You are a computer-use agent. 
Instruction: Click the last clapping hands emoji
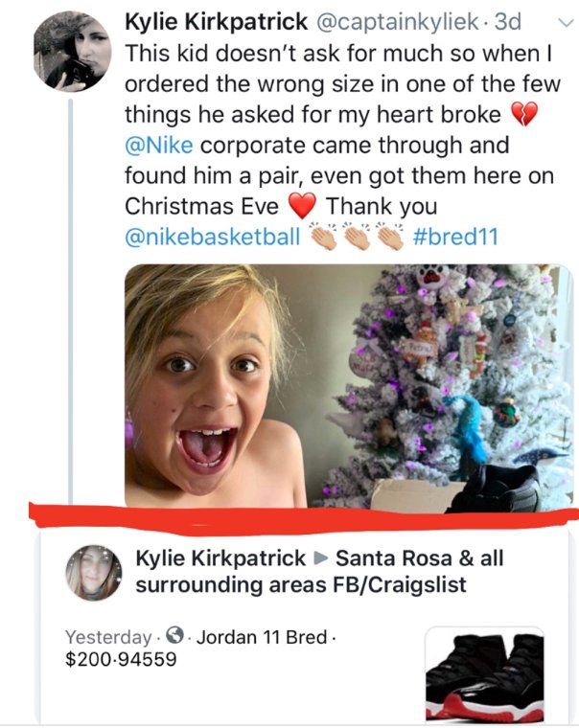click(x=390, y=237)
